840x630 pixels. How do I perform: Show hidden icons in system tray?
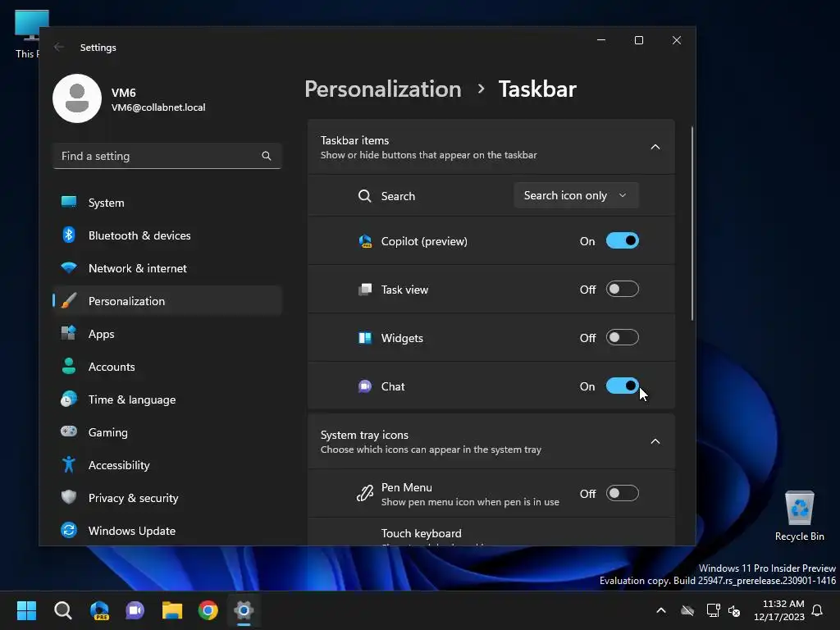coord(661,610)
